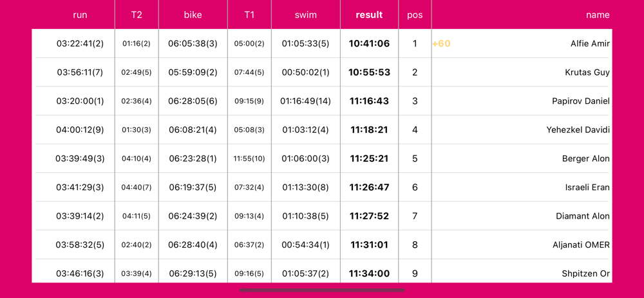The width and height of the screenshot is (644, 298).
Task: Click the pos column header
Action: [415, 15]
